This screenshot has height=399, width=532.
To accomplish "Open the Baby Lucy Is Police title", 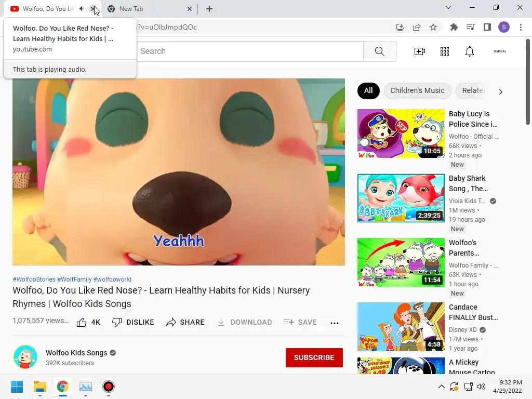I will [473, 119].
